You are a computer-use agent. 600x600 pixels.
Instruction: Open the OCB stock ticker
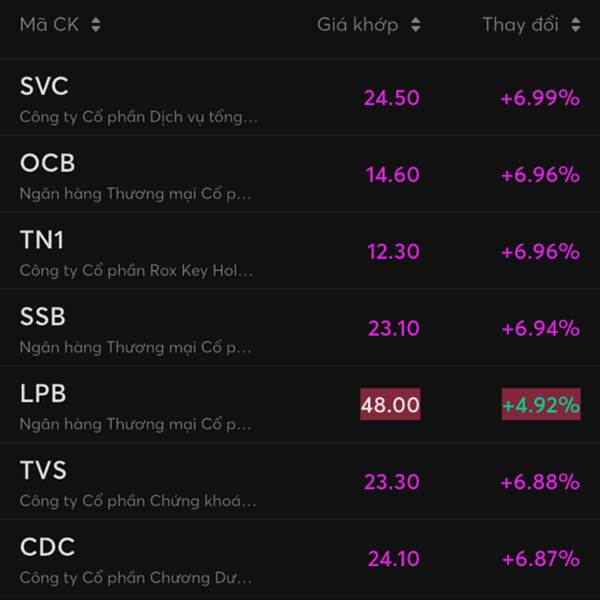47,163
